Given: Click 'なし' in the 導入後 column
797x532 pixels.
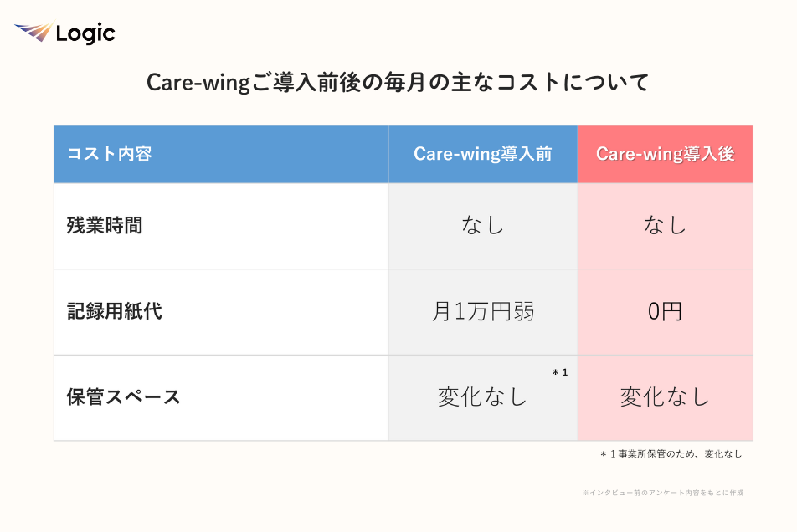Looking at the screenshot, I should point(665,226).
